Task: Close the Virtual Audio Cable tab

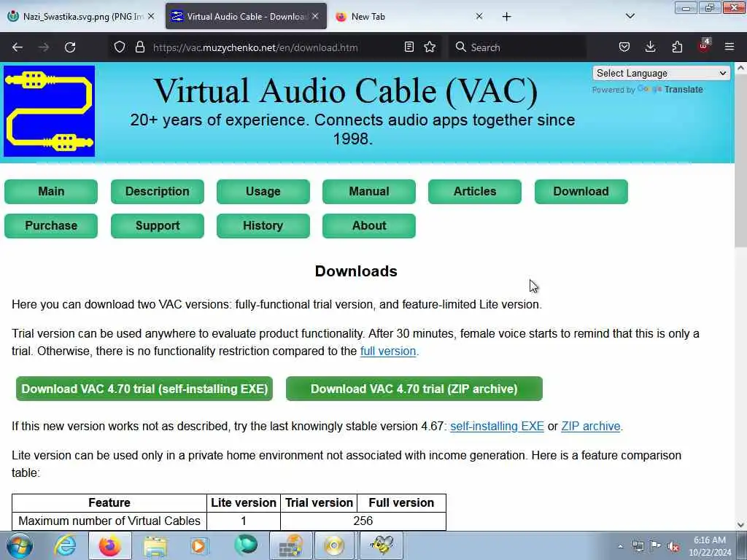Action: (315, 16)
